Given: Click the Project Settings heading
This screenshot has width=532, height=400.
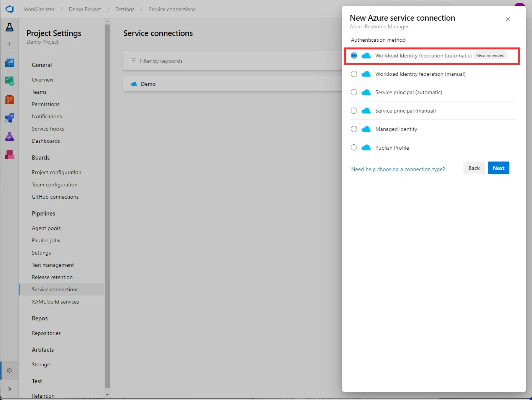Looking at the screenshot, I should pyautogui.click(x=54, y=33).
